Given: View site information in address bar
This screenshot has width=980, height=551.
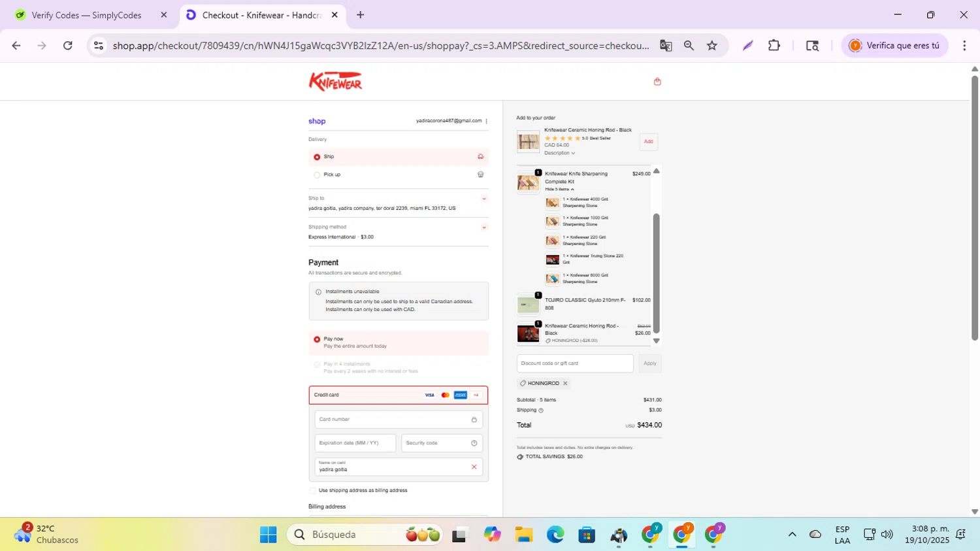Looking at the screenshot, I should tap(99, 46).
